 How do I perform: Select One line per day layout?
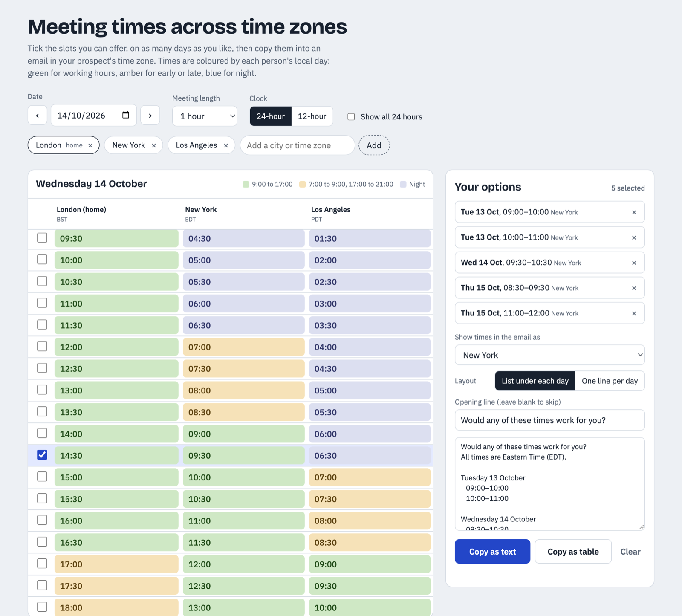click(610, 381)
